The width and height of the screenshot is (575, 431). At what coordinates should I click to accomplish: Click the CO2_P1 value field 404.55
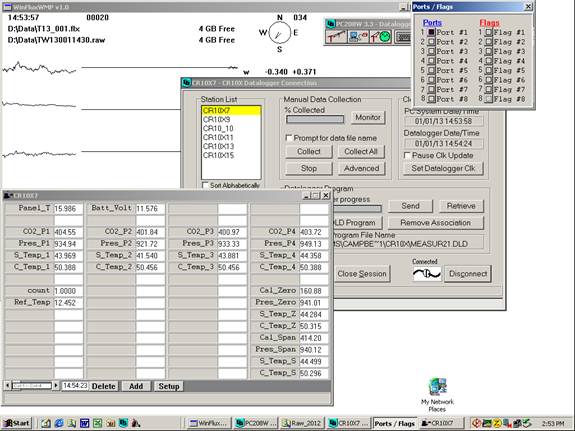click(69, 232)
